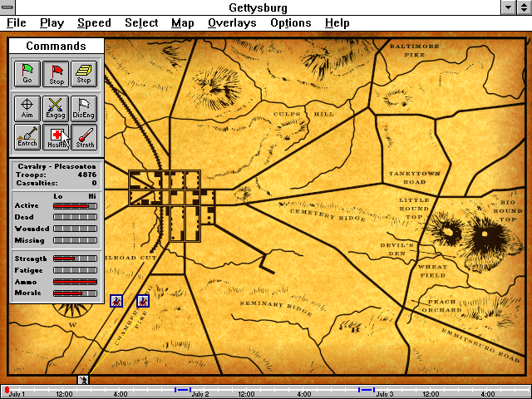Click the blue night bracket before July 2
This screenshot has width=532, height=399.
183,390
